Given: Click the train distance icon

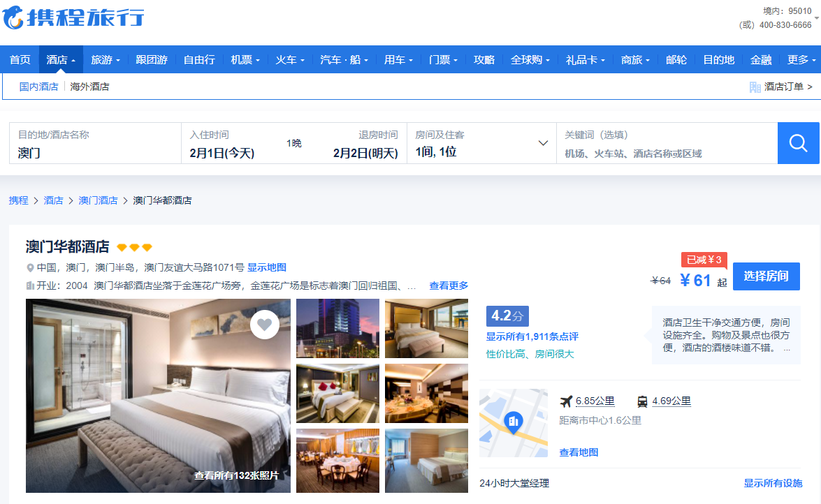Looking at the screenshot, I should (642, 401).
